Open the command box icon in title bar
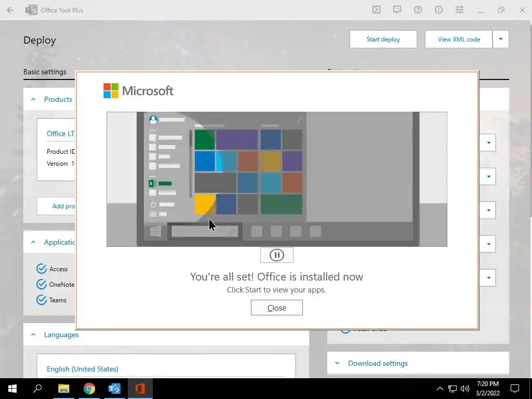The image size is (532, 399). (376, 10)
